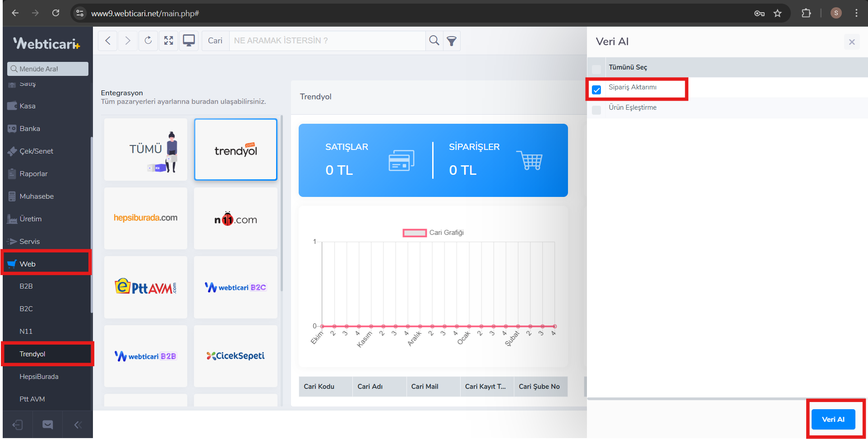Select the N11 sidebar item
Viewport: 868px width, 439px height.
[x=26, y=331]
